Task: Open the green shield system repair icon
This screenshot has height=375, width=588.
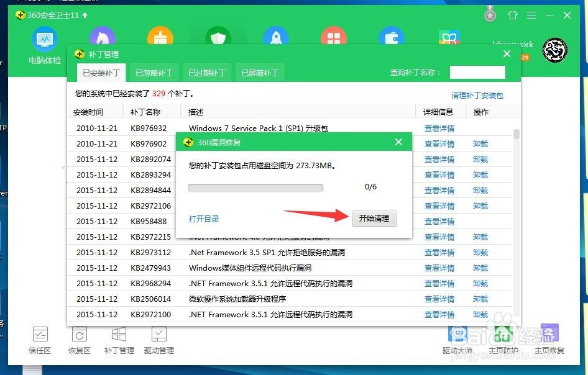Action: click(x=218, y=37)
